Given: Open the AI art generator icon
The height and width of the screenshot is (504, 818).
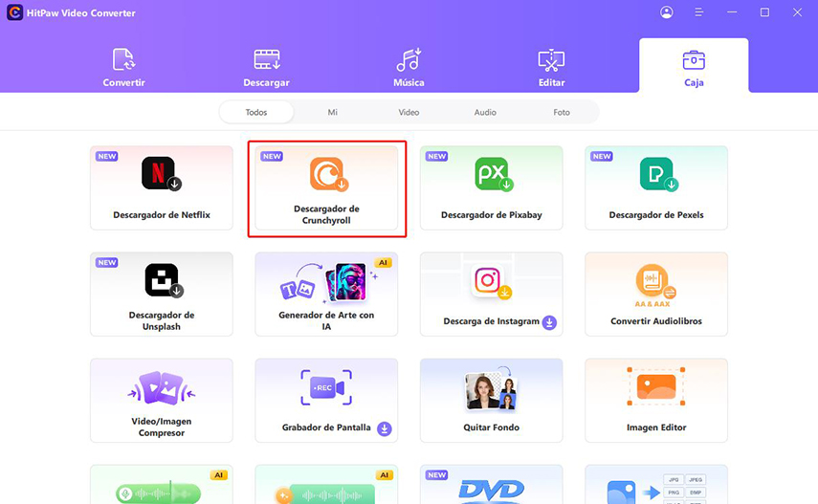Looking at the screenshot, I should point(327,283).
